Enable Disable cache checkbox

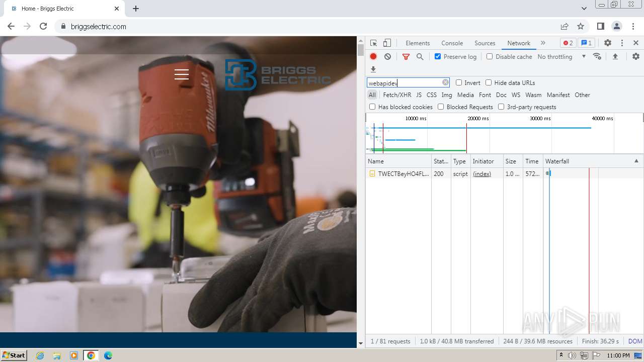490,57
